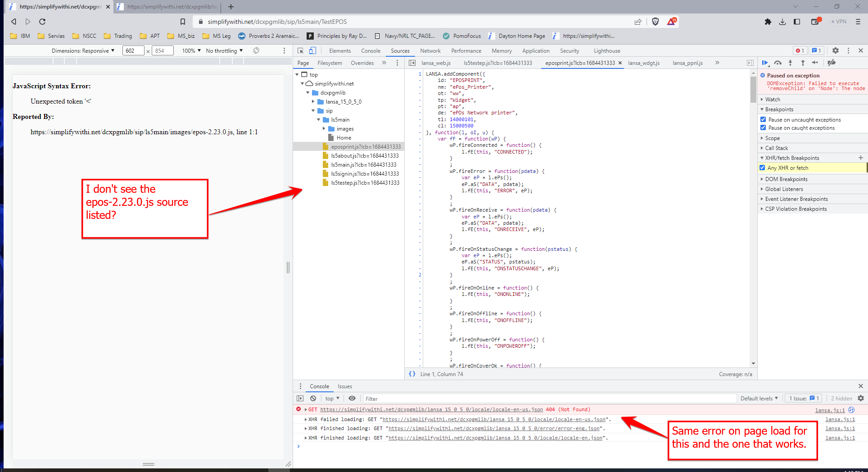Open new browser tab plus
Viewport: 868px width, 472px height.
pos(231,7)
